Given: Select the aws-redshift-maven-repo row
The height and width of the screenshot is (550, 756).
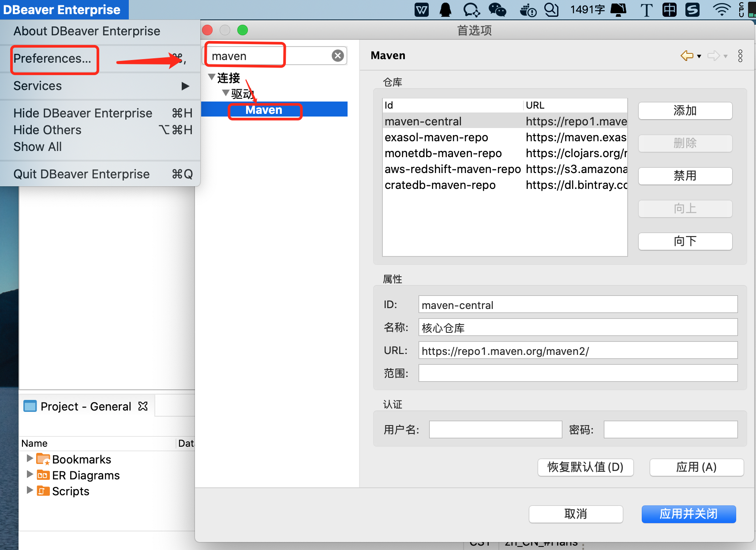Looking at the screenshot, I should tap(505, 169).
